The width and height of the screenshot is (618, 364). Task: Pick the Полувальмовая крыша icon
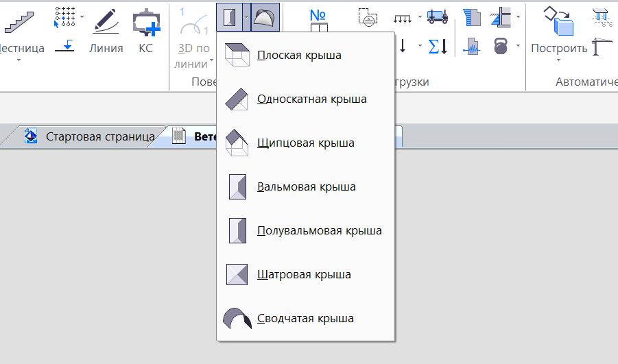pos(237,231)
